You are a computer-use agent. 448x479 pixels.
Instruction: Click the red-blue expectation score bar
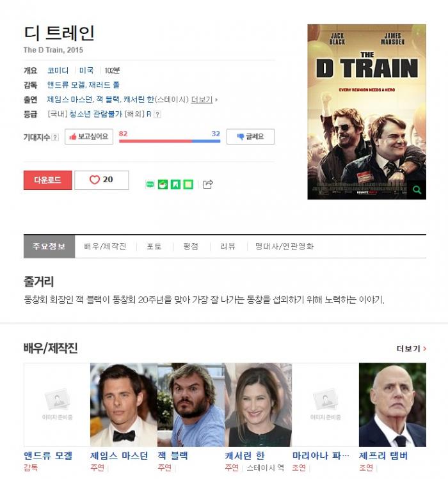170,141
